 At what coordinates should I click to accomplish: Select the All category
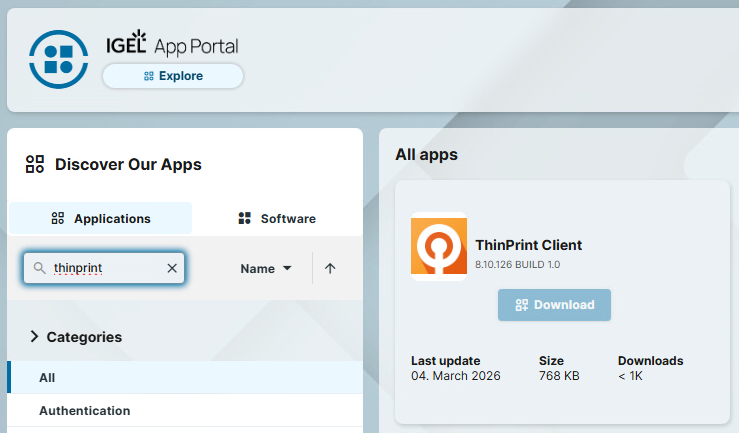click(x=185, y=377)
